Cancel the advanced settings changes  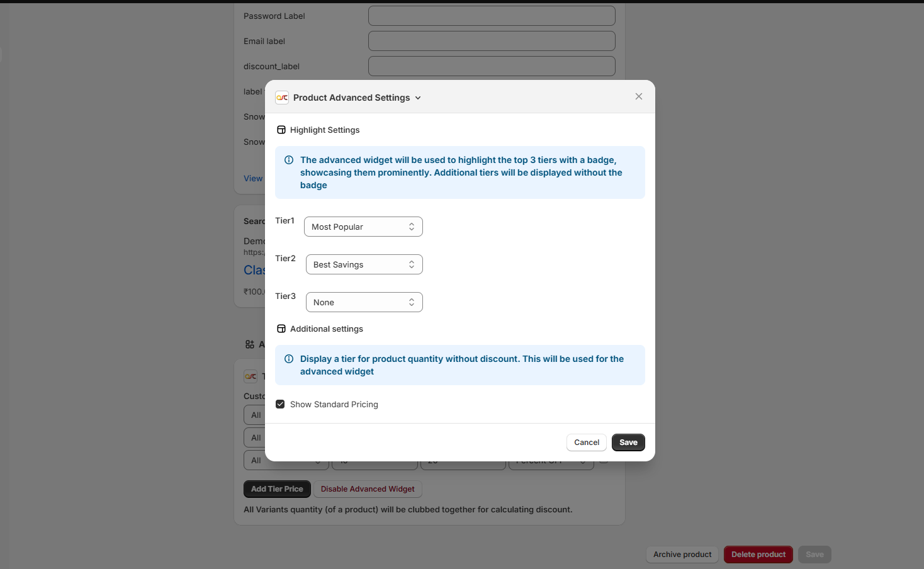tap(587, 442)
